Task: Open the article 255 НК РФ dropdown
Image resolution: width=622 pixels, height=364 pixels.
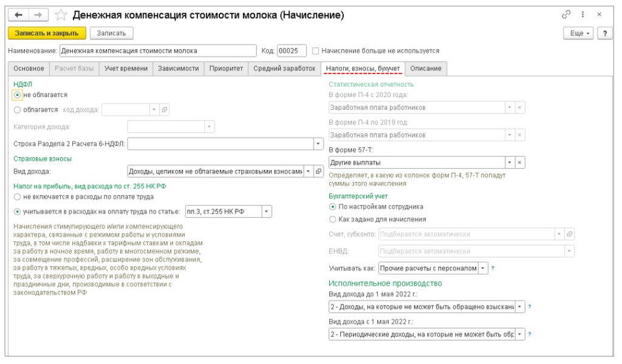Action: pos(267,211)
